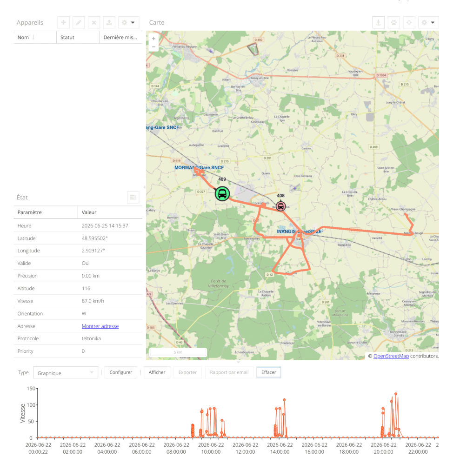Toggle the follow crosshair icon on Carte

pyautogui.click(x=409, y=22)
